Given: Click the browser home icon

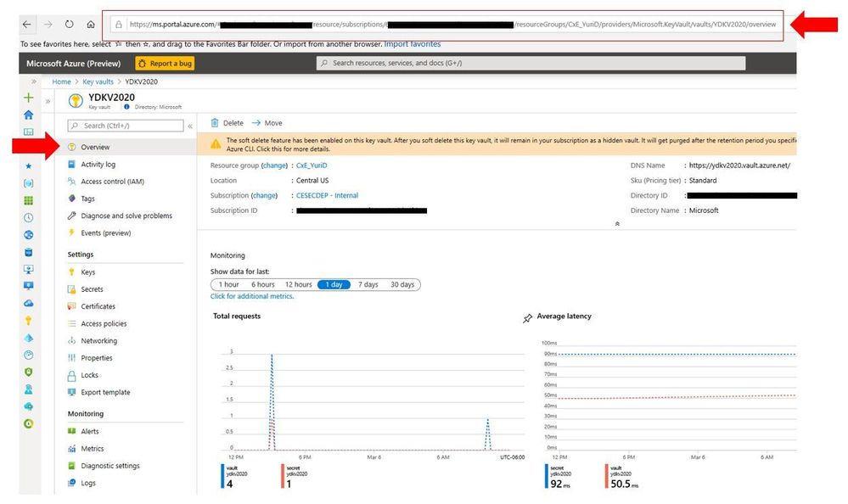Looking at the screenshot, I should tap(91, 25).
